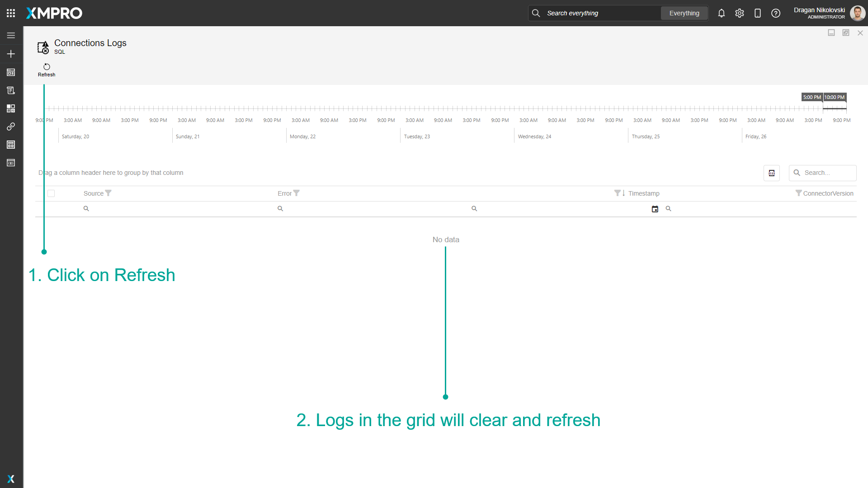Open the ConnectorVersion filter options

coord(799,193)
